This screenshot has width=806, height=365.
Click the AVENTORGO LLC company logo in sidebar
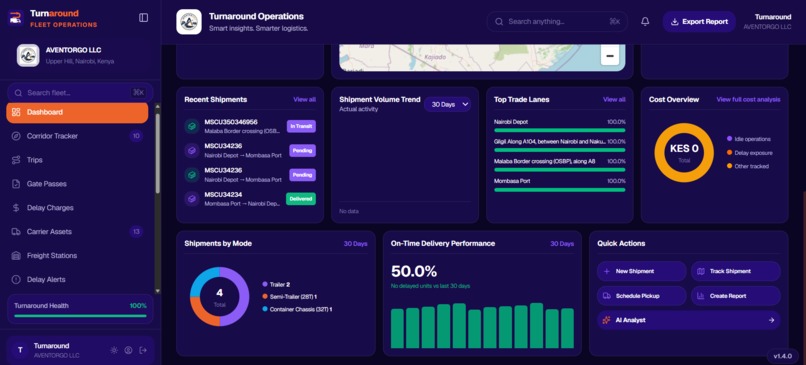click(28, 55)
